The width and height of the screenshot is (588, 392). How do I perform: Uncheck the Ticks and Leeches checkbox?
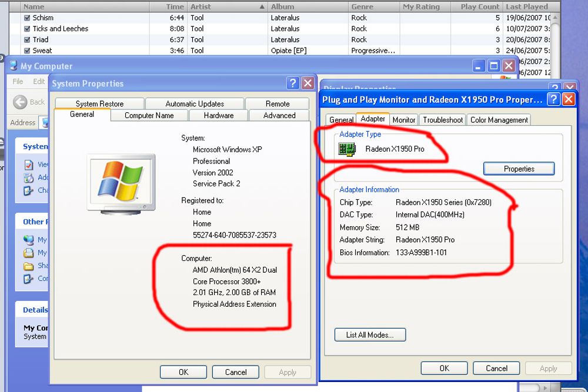(27, 28)
